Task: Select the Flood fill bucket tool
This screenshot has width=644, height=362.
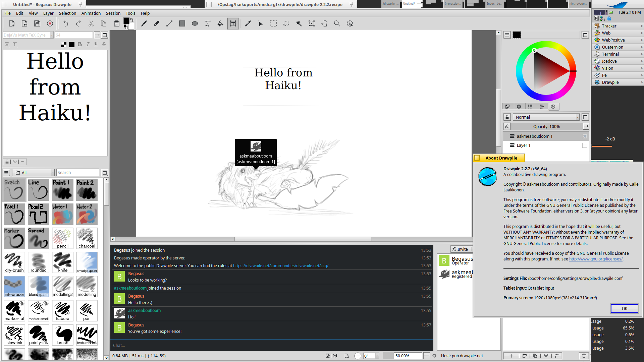Action: pos(220,23)
